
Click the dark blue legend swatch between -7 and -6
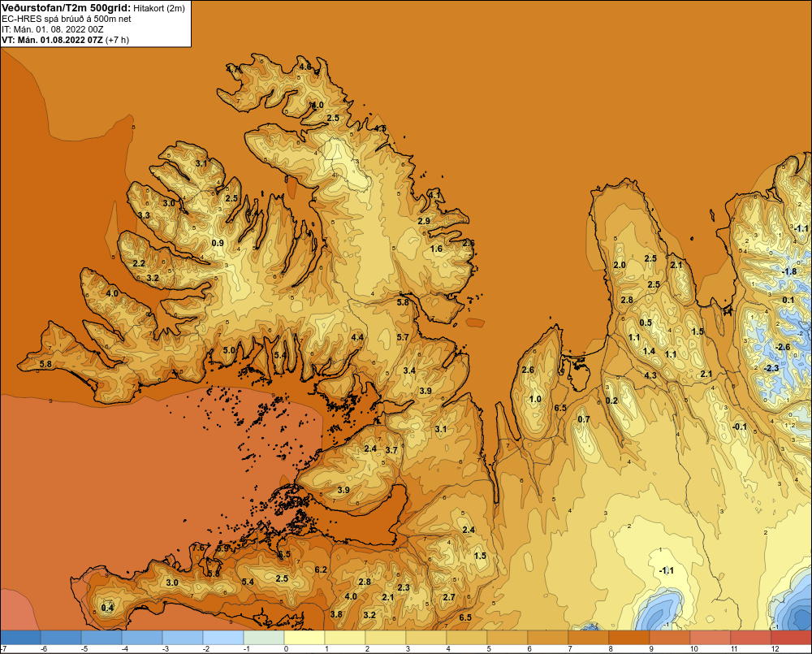[x=20, y=637]
